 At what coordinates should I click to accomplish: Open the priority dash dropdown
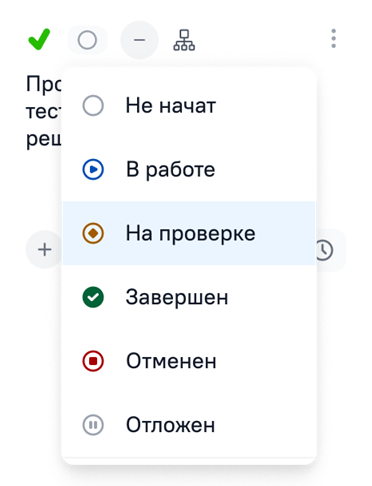pyautogui.click(x=139, y=40)
